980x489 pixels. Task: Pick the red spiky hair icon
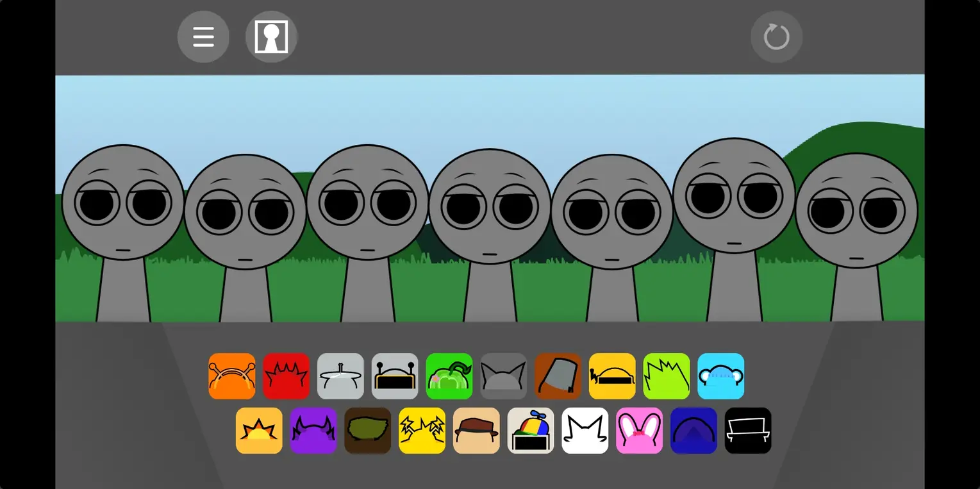coord(286,376)
